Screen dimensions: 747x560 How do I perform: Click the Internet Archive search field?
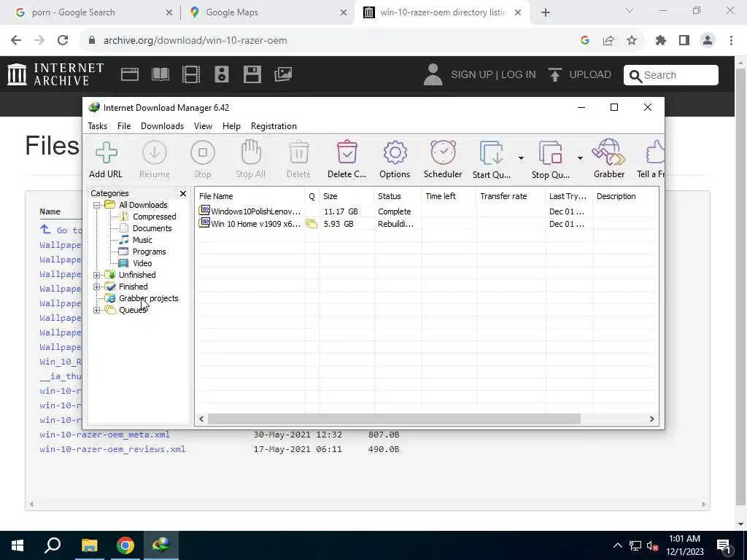(671, 75)
